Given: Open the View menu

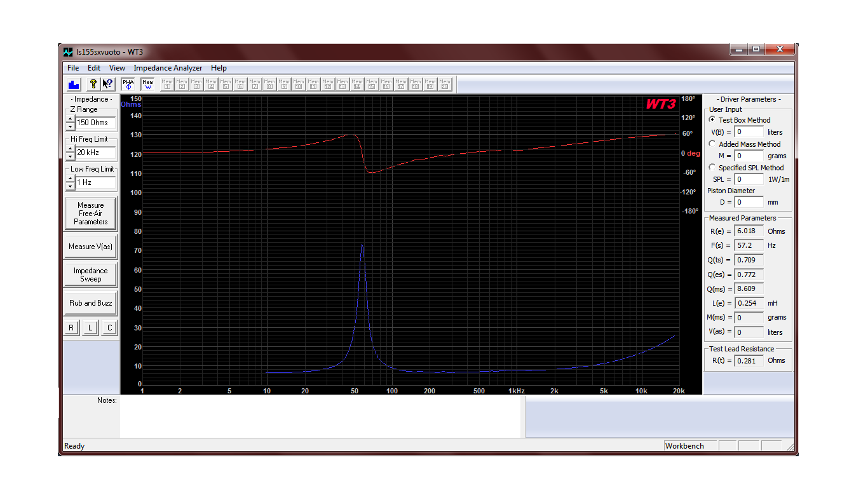Looking at the screenshot, I should pyautogui.click(x=117, y=68).
